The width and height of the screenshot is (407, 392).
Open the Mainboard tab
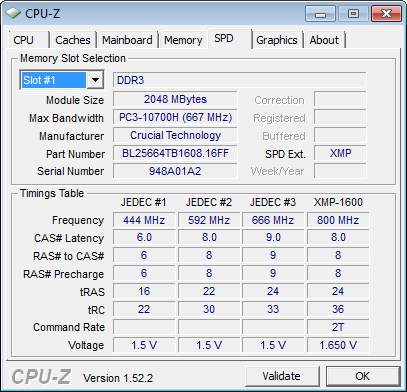click(127, 40)
